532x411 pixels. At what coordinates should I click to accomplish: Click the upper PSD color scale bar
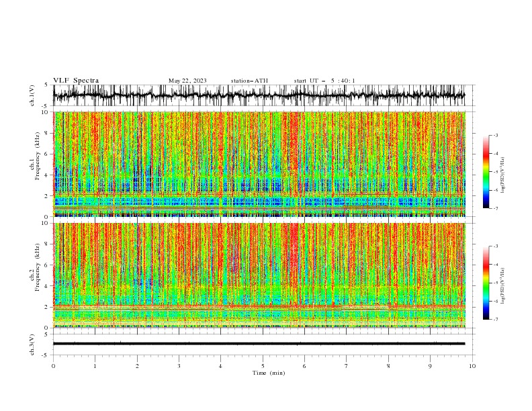point(486,172)
